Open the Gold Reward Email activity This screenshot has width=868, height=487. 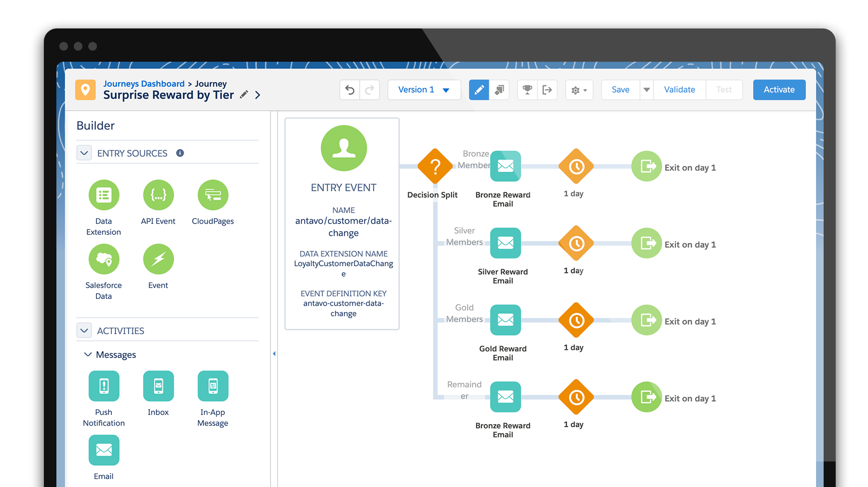(x=505, y=320)
